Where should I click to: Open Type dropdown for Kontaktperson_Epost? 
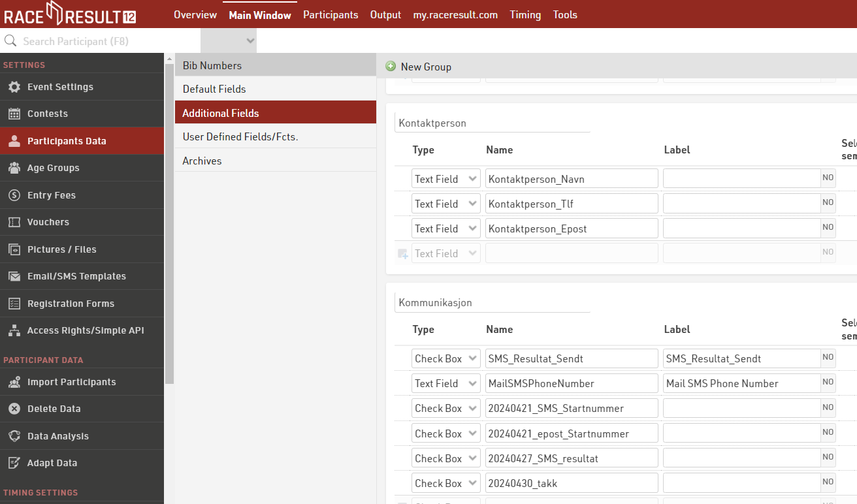pyautogui.click(x=446, y=228)
